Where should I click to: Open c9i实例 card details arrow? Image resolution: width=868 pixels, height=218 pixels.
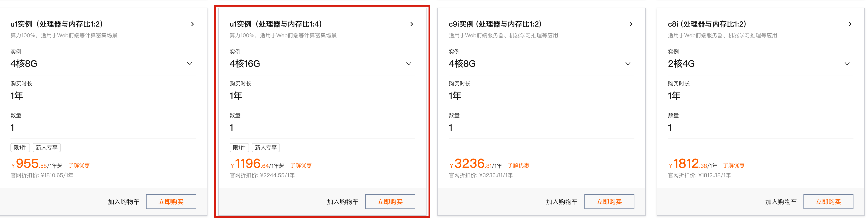point(631,24)
